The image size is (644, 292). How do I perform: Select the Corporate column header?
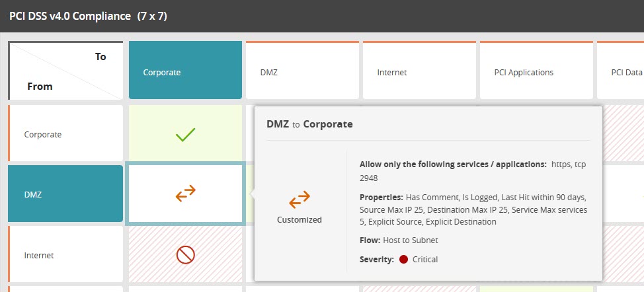(x=185, y=72)
